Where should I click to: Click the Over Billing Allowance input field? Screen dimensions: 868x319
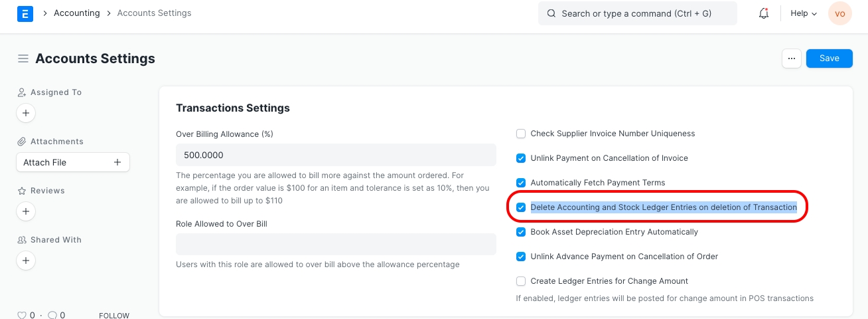(x=336, y=155)
